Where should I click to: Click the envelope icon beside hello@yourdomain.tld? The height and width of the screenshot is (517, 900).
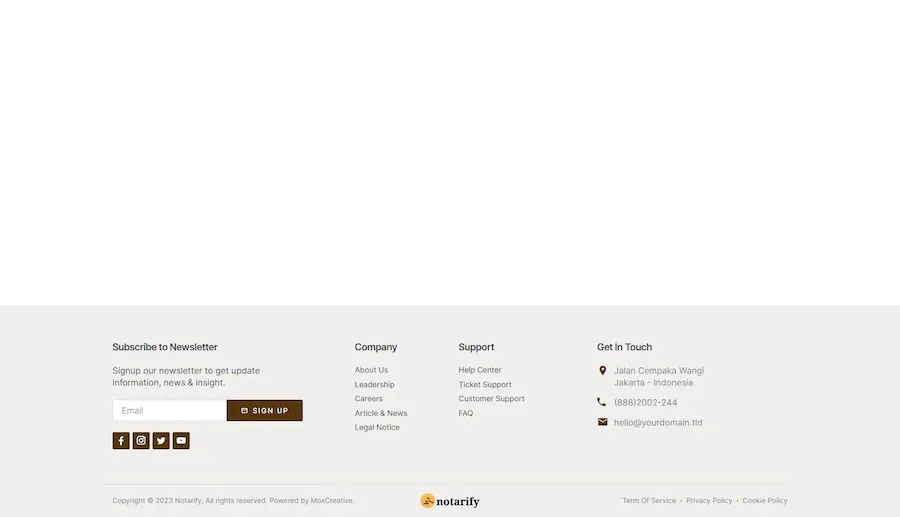(x=602, y=422)
